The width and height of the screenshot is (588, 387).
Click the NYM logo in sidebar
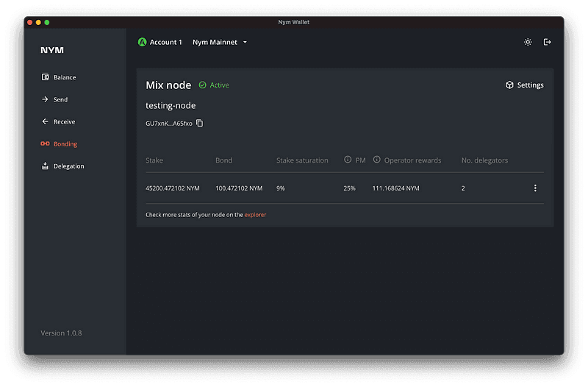tap(52, 50)
